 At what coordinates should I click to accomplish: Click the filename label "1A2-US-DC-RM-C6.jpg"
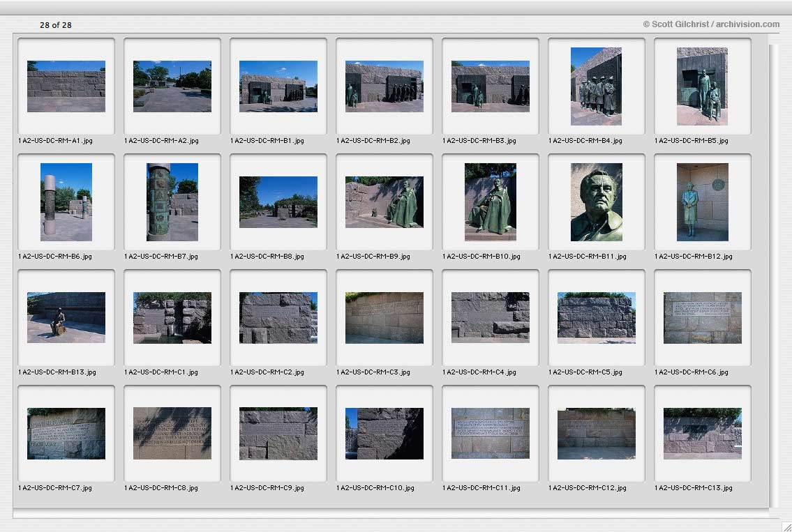coord(692,372)
